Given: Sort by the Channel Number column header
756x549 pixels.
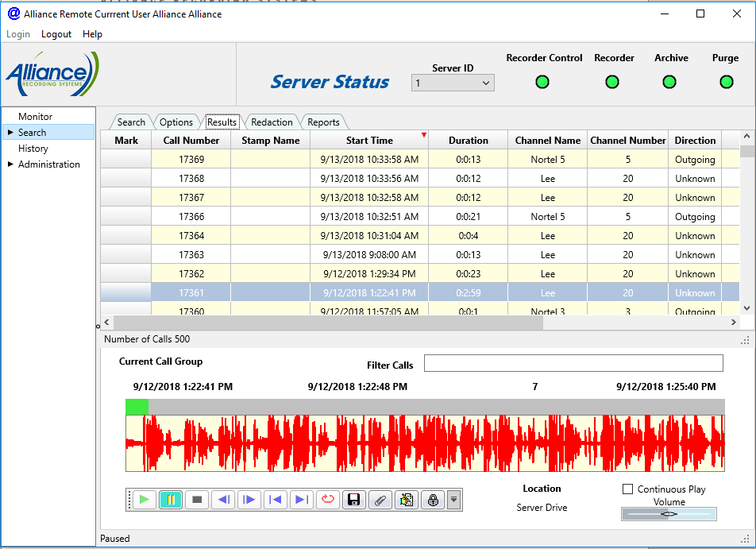Looking at the screenshot, I should pos(627,141).
